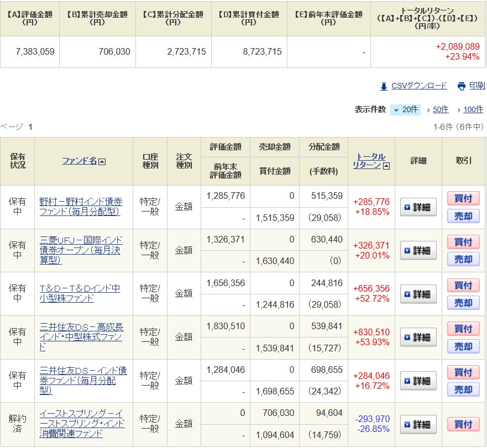Open 詳細 for 野村インド債券ファンド
This screenshot has width=487, height=448.
pos(418,207)
